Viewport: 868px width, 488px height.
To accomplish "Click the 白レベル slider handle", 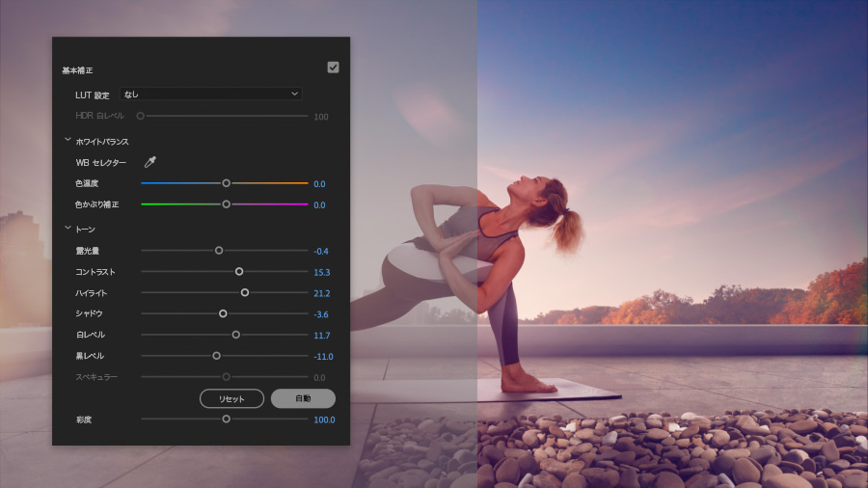I will coord(236,335).
